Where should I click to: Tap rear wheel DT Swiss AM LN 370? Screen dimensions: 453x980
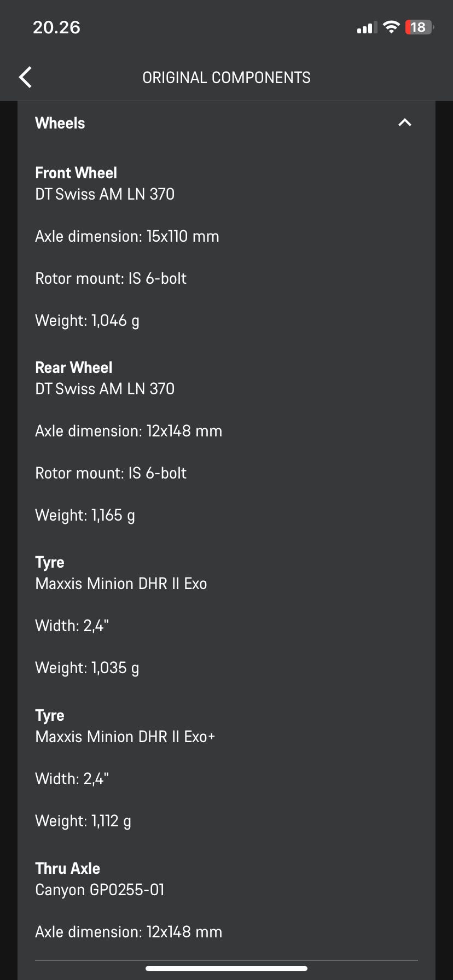coord(104,389)
